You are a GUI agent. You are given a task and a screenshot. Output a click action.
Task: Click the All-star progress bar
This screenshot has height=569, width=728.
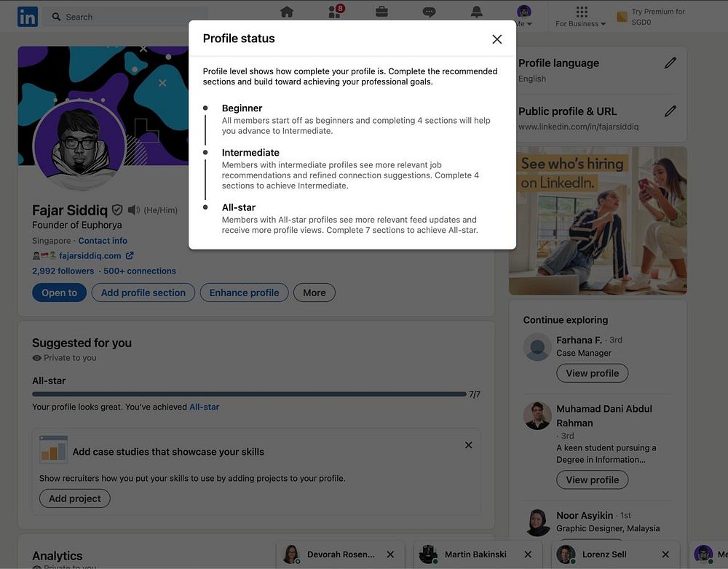[x=249, y=394]
